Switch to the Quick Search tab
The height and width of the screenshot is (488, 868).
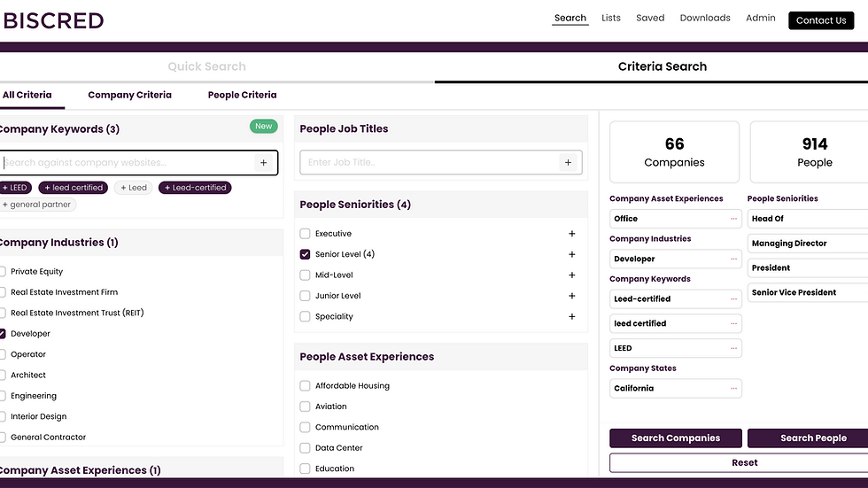pyautogui.click(x=207, y=66)
